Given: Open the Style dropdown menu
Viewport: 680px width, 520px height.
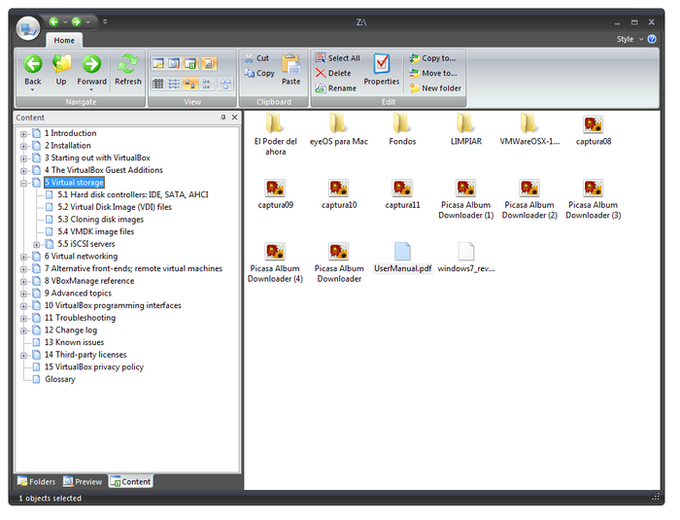Looking at the screenshot, I should [630, 39].
